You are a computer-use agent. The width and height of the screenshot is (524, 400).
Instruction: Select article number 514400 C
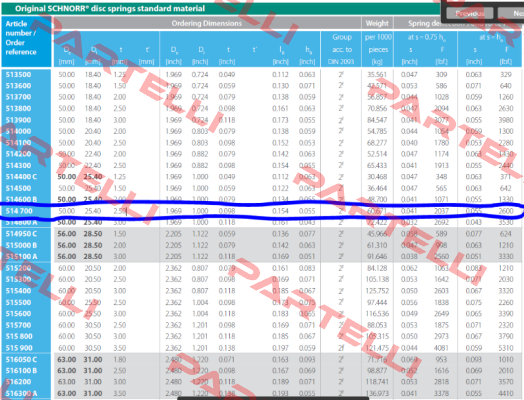tap(21, 176)
